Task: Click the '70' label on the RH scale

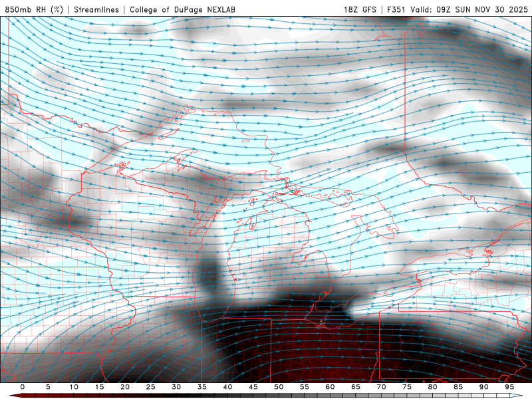Action: pyautogui.click(x=381, y=387)
